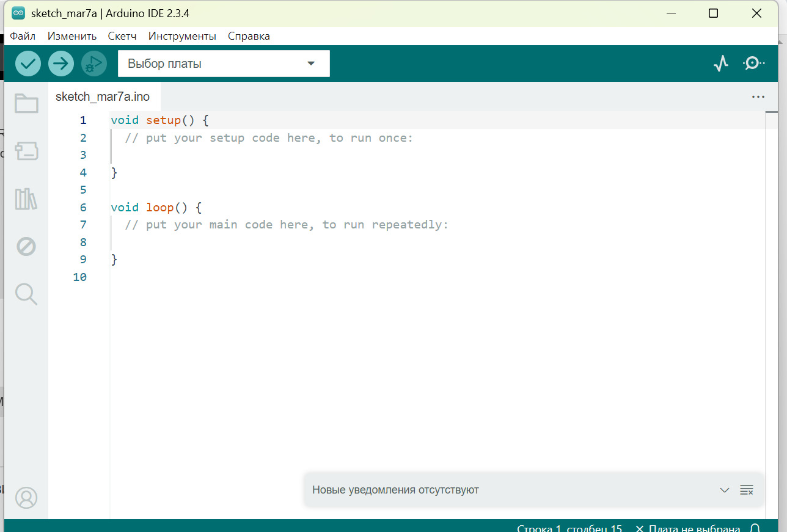
Task: Click line number 3 in the gutter
Action: [83, 155]
